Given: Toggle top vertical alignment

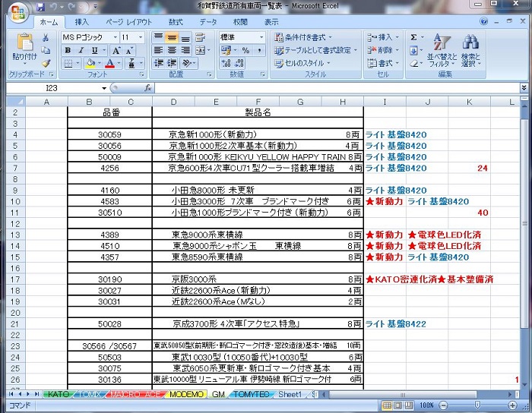Looking at the screenshot, I should point(158,37).
